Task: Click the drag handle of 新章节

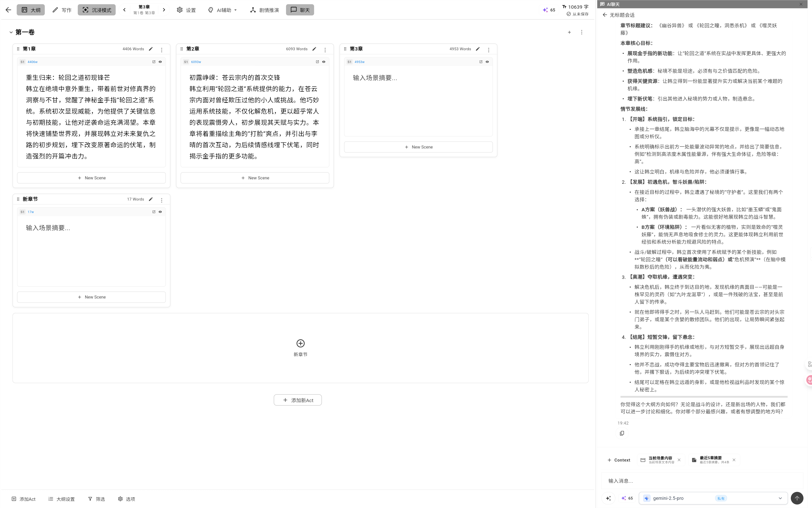Action: (18, 199)
